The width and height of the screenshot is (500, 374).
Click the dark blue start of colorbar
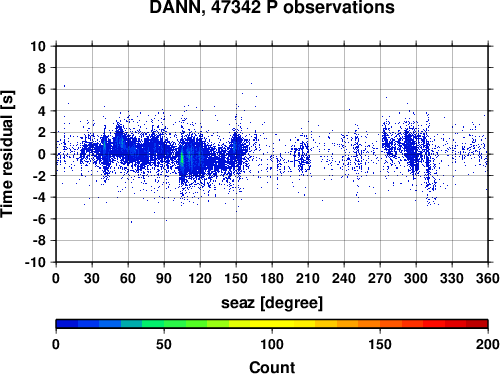click(67, 324)
